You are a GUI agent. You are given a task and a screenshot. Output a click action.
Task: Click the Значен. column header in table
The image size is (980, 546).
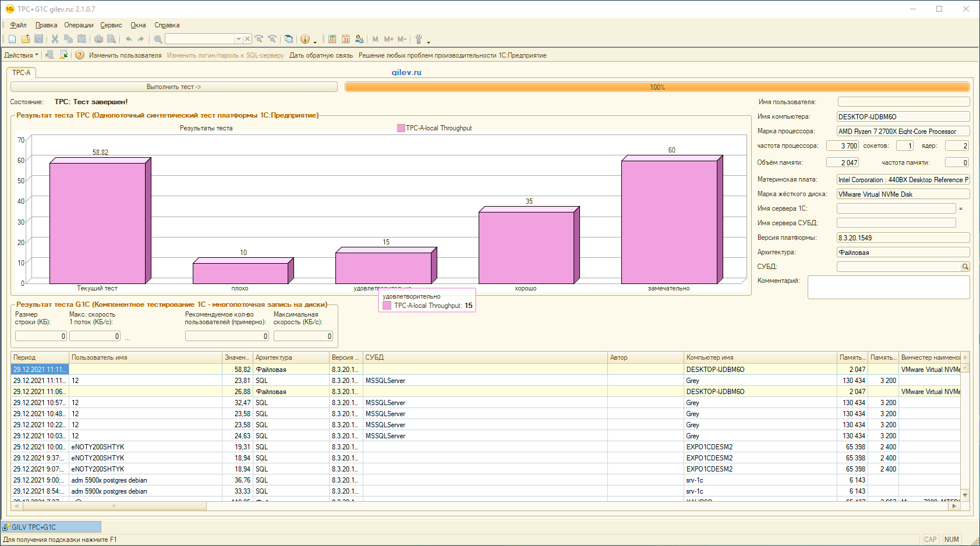237,357
